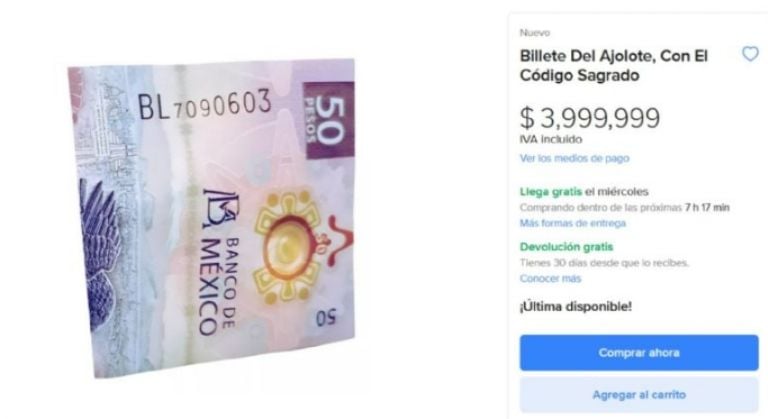Click the ¡Última disponible! notice

pyautogui.click(x=576, y=307)
